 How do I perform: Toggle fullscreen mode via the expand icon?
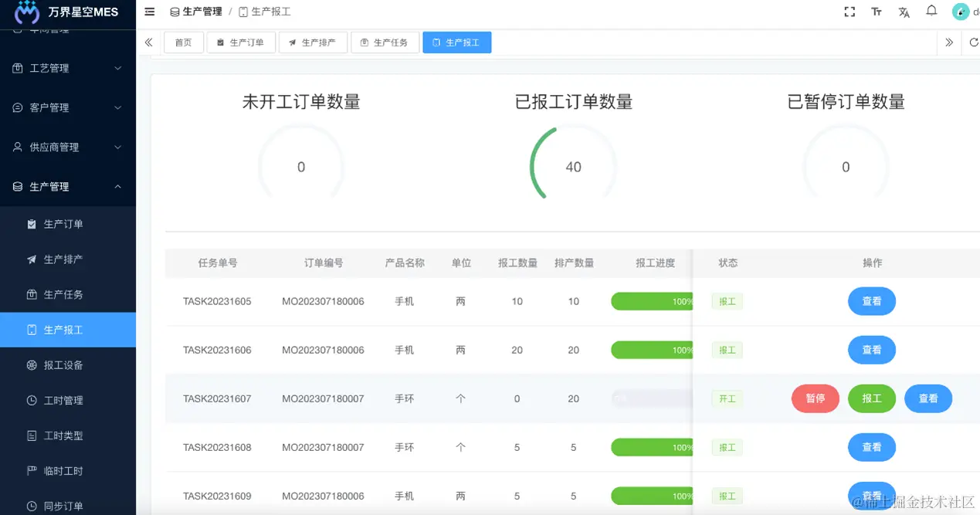tap(849, 11)
